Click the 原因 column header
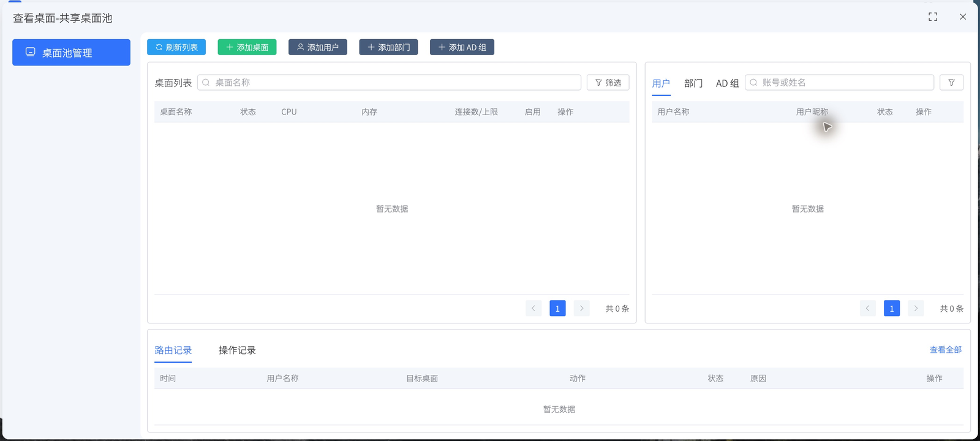This screenshot has height=441, width=980. 758,379
